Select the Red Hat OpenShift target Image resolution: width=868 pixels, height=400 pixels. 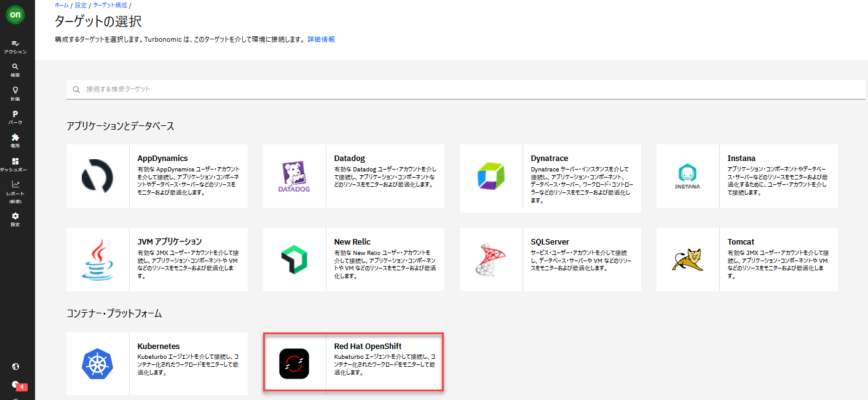click(x=353, y=364)
